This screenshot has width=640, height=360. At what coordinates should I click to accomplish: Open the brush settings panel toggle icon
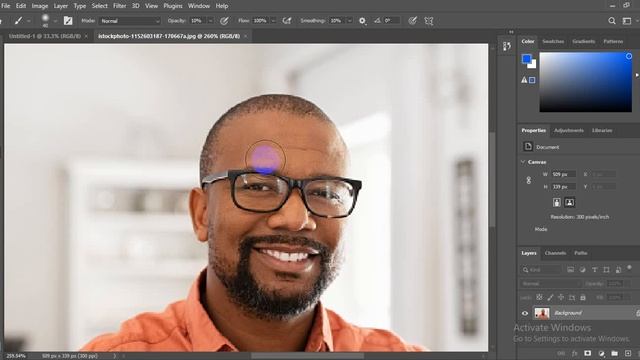[x=68, y=20]
